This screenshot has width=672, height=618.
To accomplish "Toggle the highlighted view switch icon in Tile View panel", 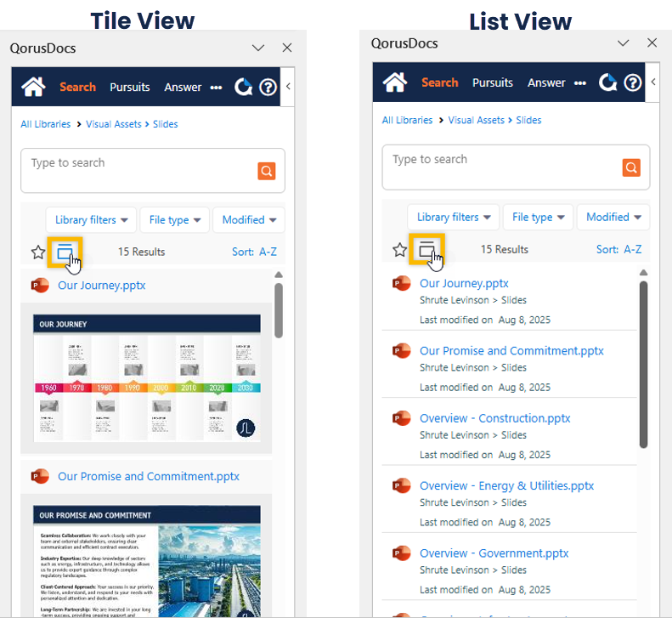I will (65, 252).
